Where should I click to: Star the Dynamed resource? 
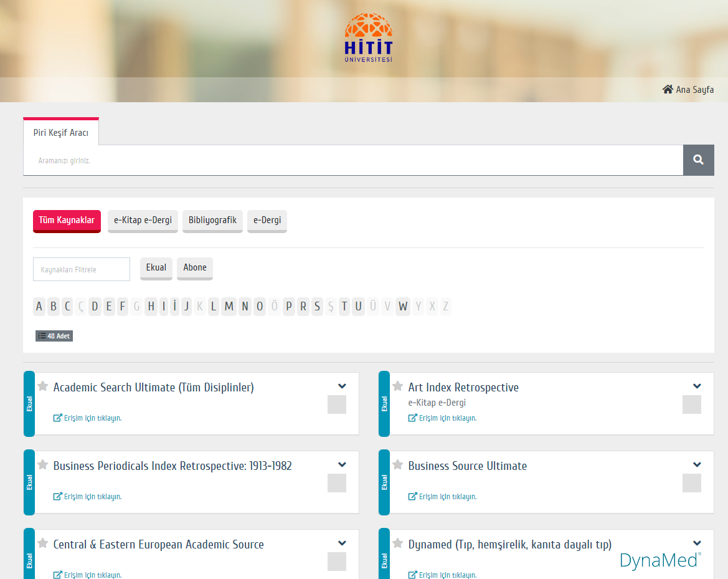[x=397, y=543]
